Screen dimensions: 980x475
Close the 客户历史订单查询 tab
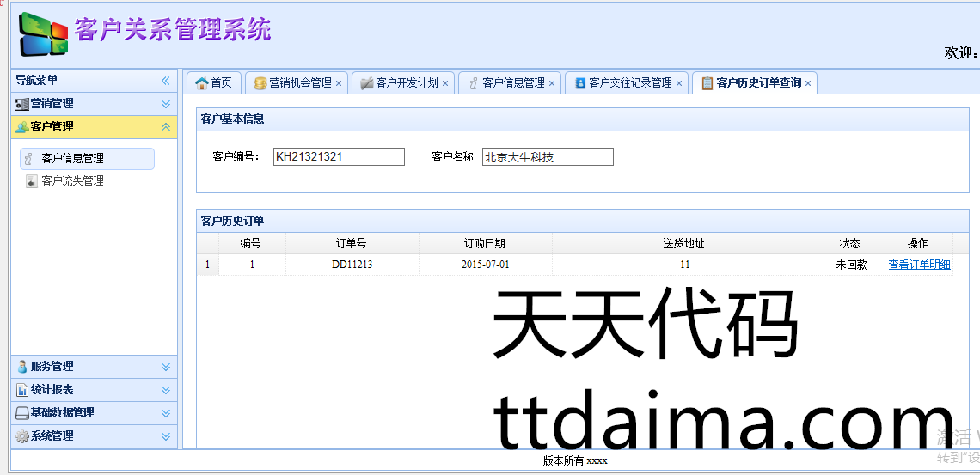click(809, 83)
